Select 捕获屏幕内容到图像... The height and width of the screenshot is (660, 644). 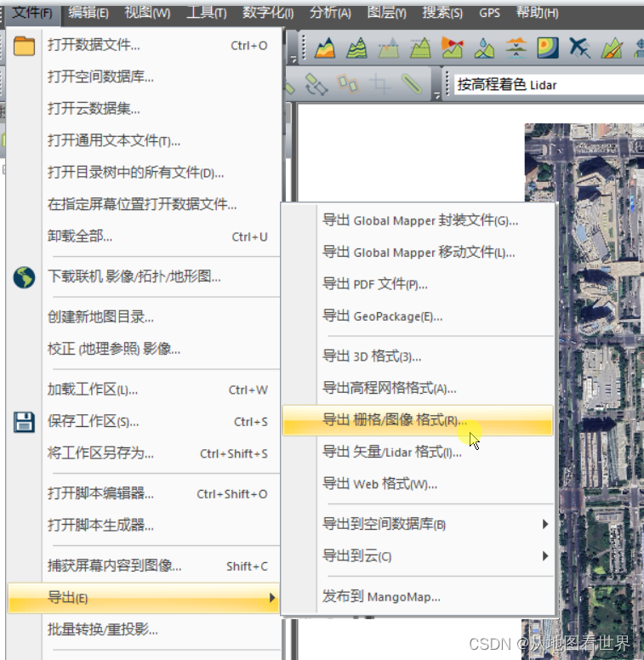pyautogui.click(x=143, y=566)
